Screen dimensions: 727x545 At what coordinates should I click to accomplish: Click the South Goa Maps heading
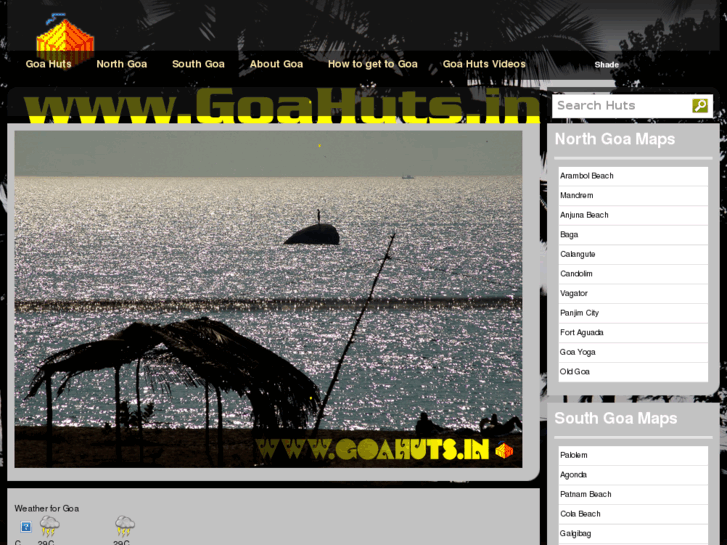tap(616, 418)
